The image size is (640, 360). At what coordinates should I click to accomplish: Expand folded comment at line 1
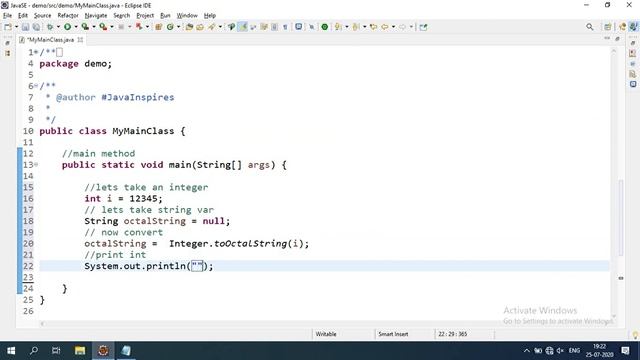(36, 52)
